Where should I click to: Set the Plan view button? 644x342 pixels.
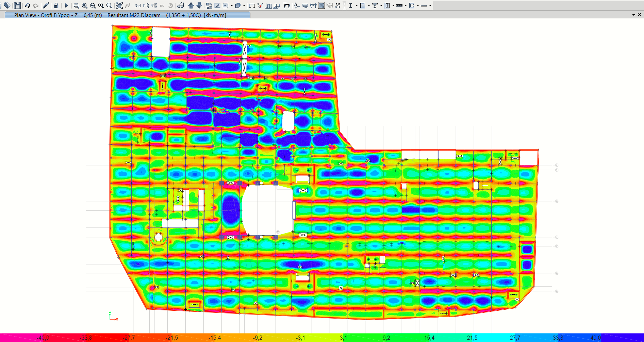tap(146, 5)
